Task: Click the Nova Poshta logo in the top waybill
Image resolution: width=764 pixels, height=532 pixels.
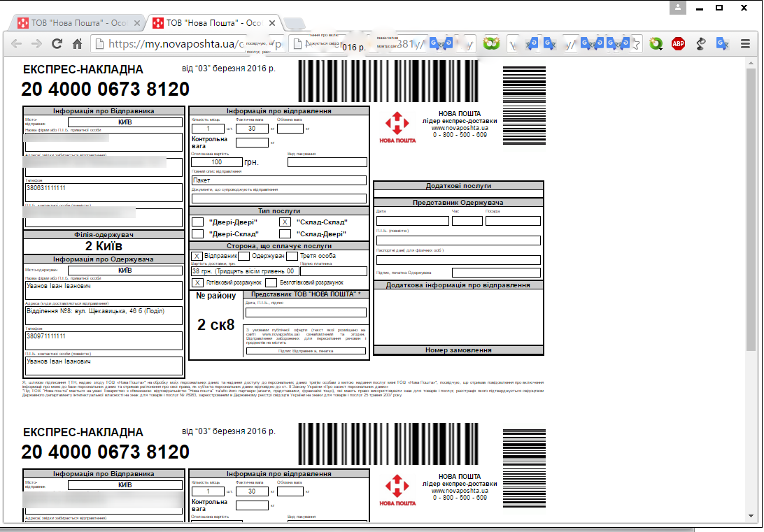Action: coord(397,127)
